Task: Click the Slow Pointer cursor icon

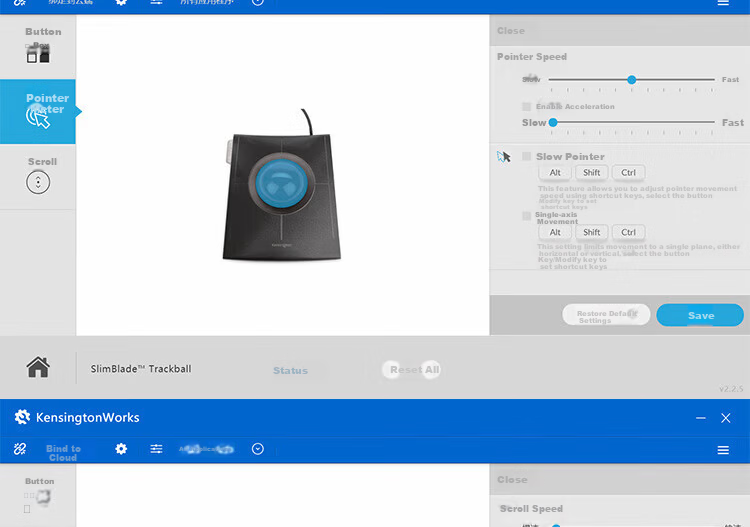Action: coord(504,156)
